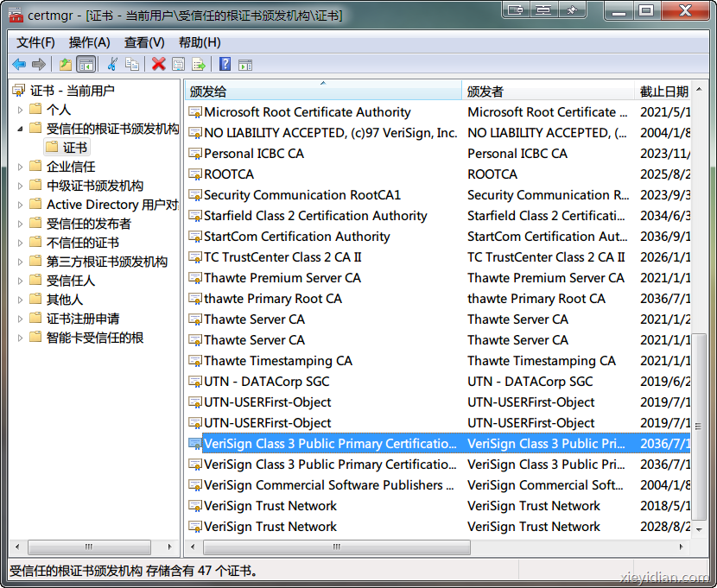Screen dimensions: 717x588
Task: Click folder icon next to 其他人
Action: click(x=35, y=299)
